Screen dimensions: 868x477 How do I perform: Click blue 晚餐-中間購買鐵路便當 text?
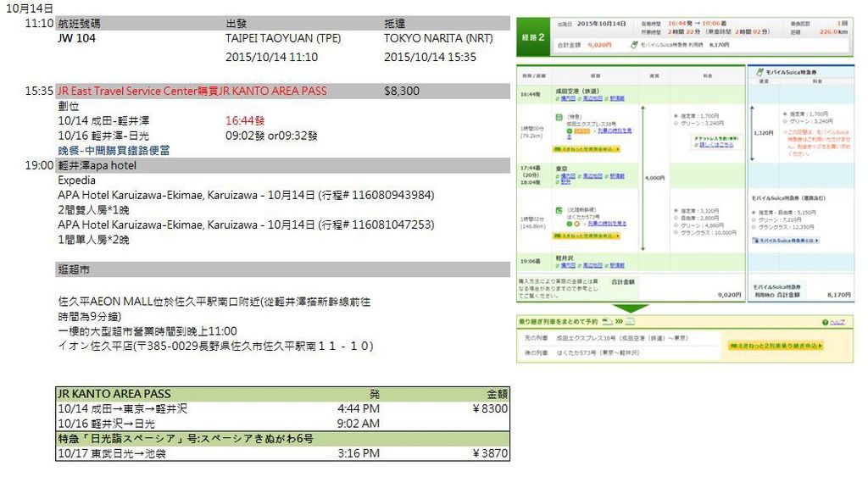click(x=114, y=151)
